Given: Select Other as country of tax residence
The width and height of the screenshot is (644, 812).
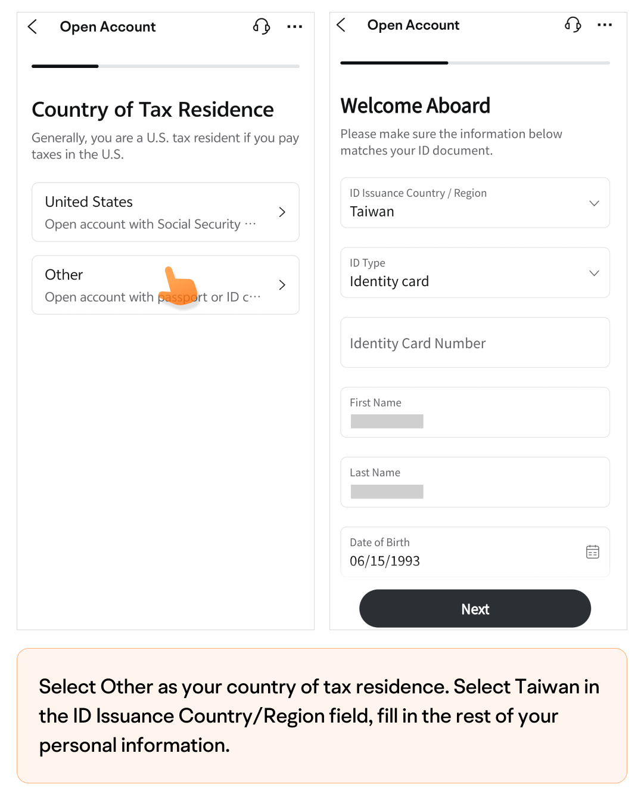Looking at the screenshot, I should (x=166, y=285).
